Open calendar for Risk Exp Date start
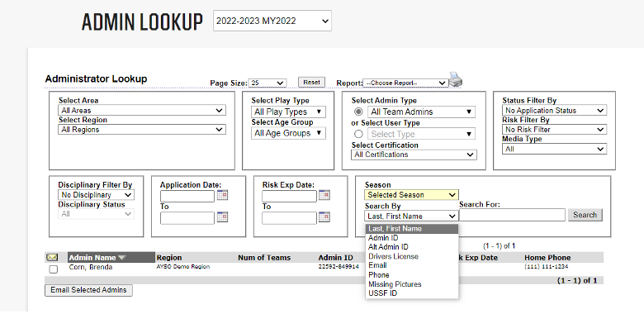This screenshot has height=314, width=644. 324,195
